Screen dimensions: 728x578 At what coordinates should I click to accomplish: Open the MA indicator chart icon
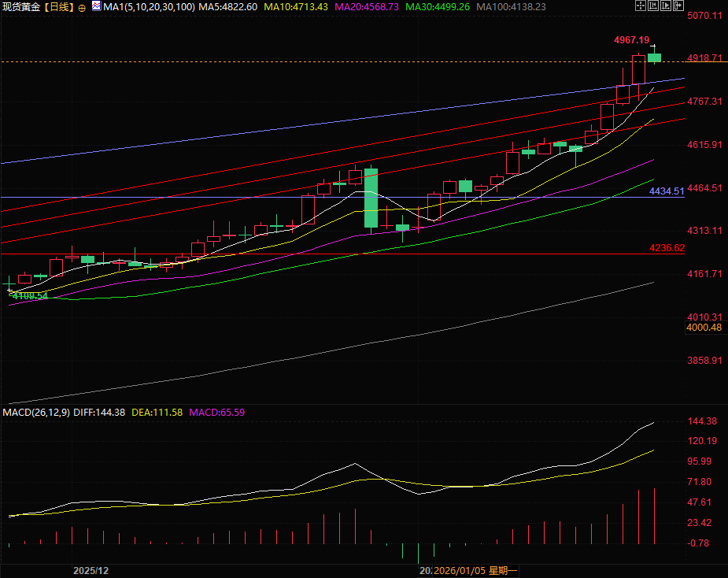[x=96, y=6]
